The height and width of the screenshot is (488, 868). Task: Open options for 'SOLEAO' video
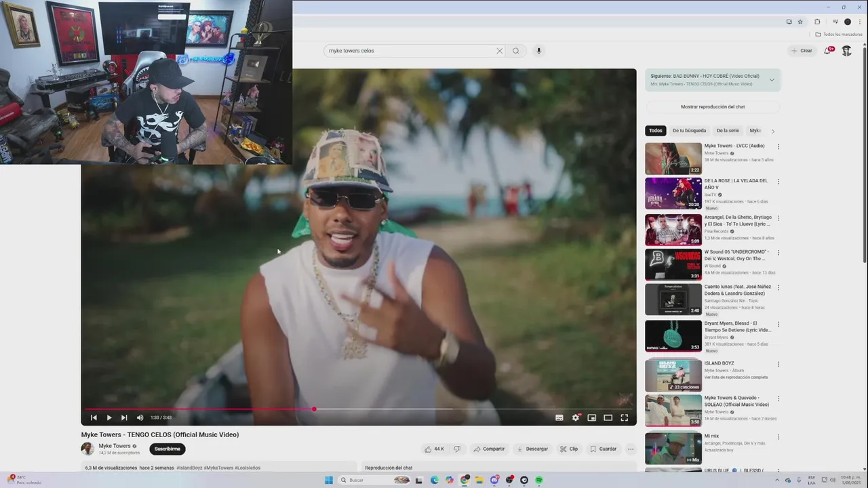pos(778,399)
